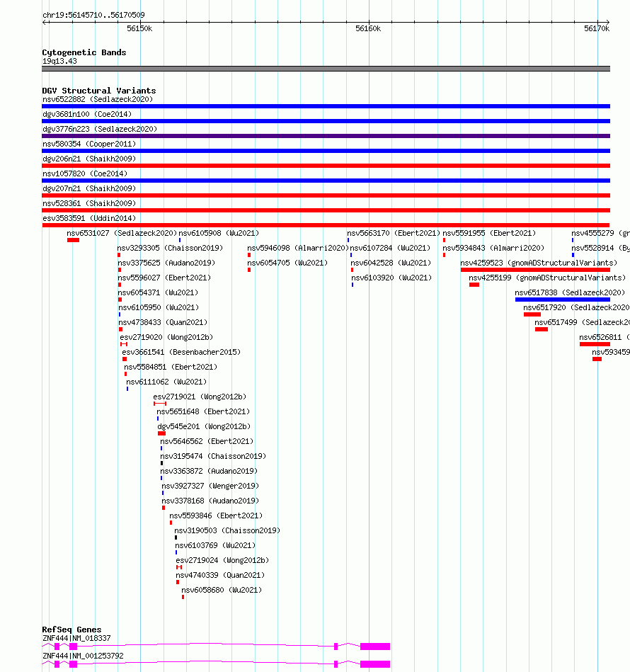Click the red esv3583591 (Uddin2014) bar
Image resolution: width=630 pixels, height=672 pixels.
click(x=326, y=225)
